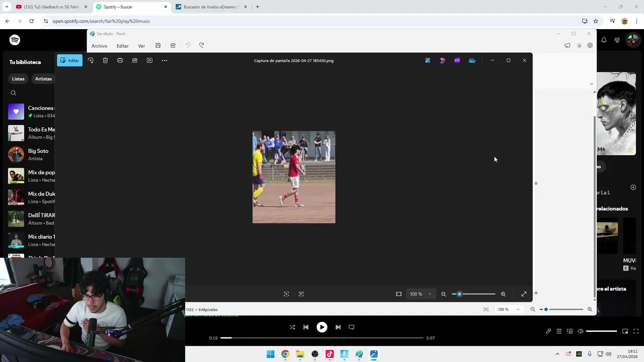Image resolution: width=644 pixels, height=362 pixels.
Task: Open the three-dot more options in Photos
Action: 164,60
